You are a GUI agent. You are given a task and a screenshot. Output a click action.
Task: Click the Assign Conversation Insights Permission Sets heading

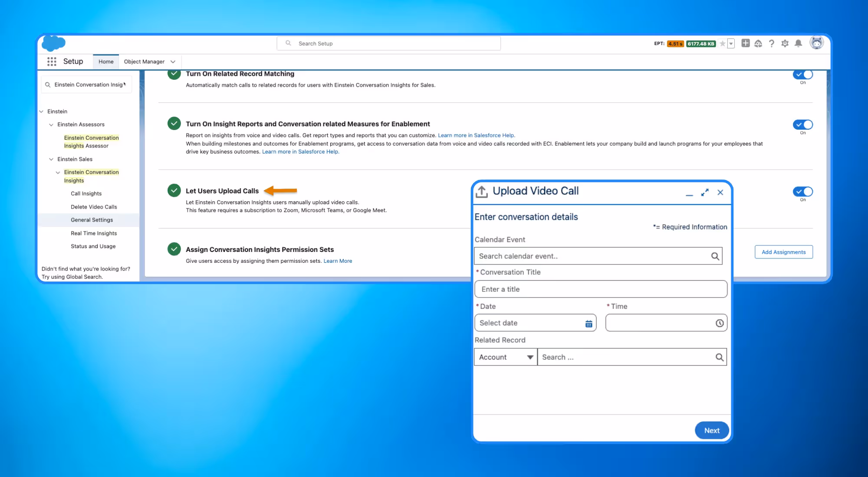[260, 249]
